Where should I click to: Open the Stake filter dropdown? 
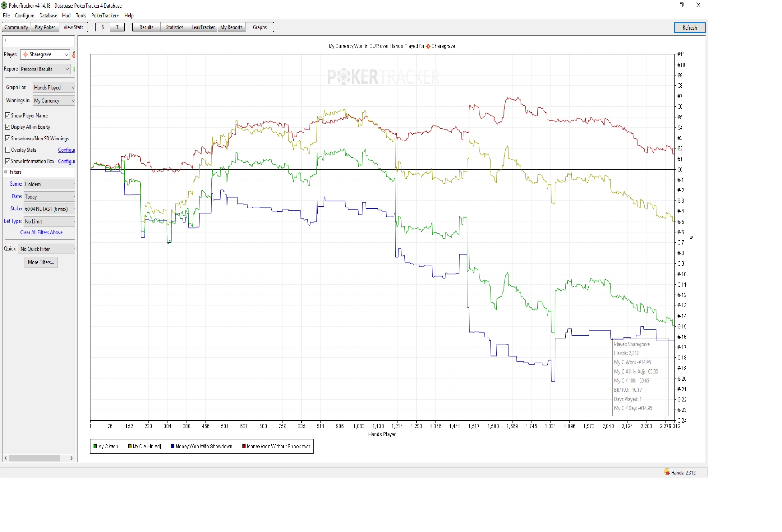point(49,209)
